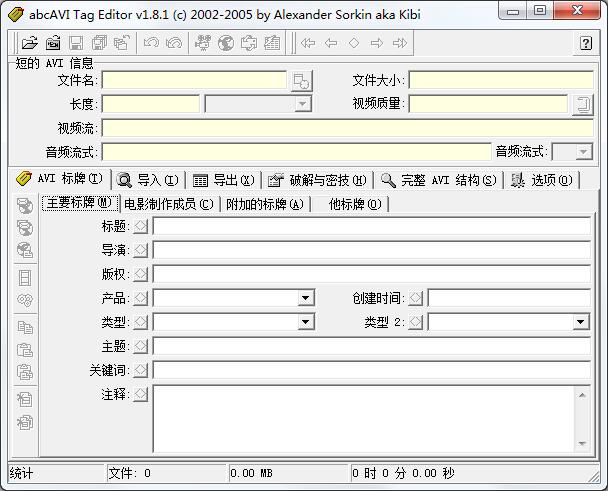Click the globe with document sidebar icon
This screenshot has width=608, height=491.
click(25, 250)
